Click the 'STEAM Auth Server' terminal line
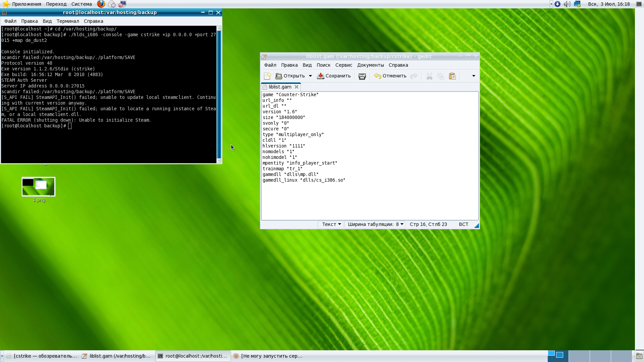644x362 pixels. 24,80
